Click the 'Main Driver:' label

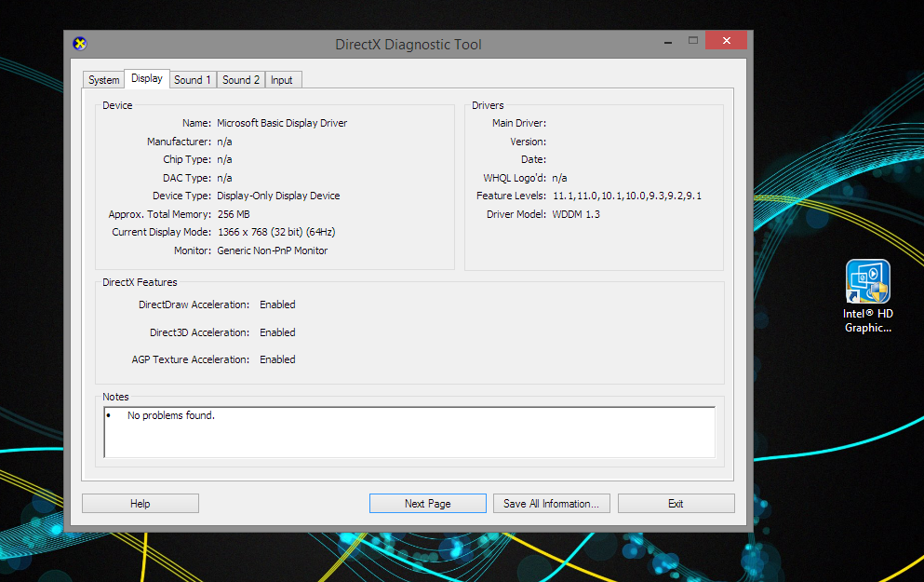tap(519, 123)
